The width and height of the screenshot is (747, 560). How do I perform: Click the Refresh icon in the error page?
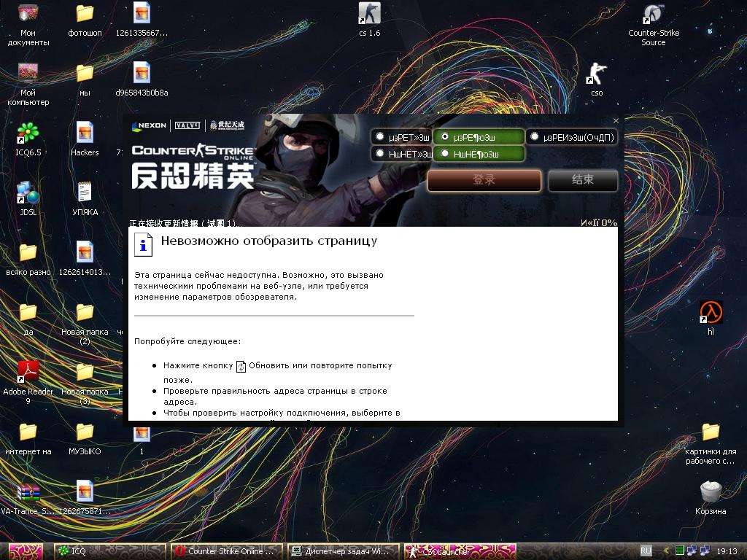tap(241, 366)
